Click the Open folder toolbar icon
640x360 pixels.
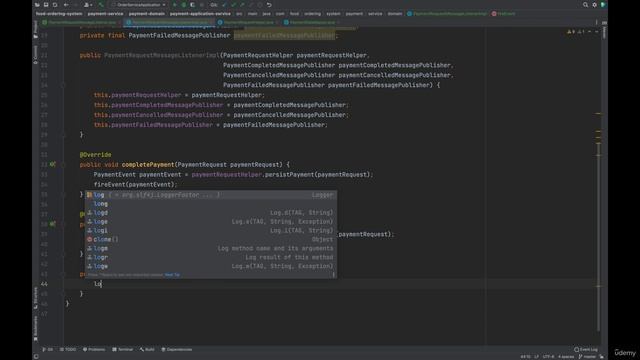(x=37, y=5)
